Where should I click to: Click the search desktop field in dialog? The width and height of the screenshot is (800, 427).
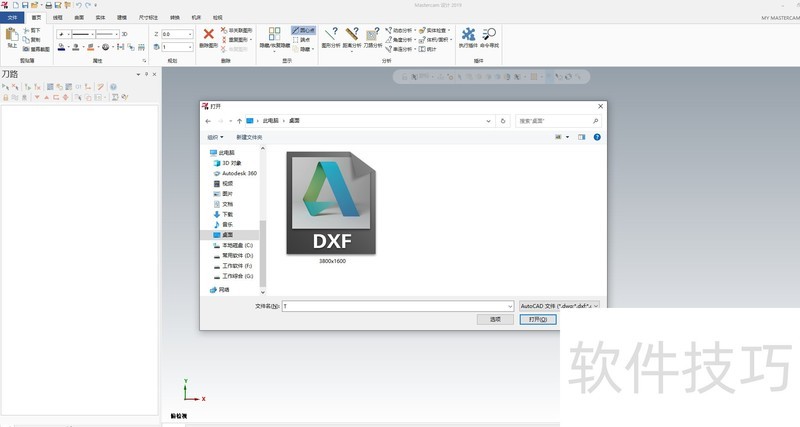[558, 121]
